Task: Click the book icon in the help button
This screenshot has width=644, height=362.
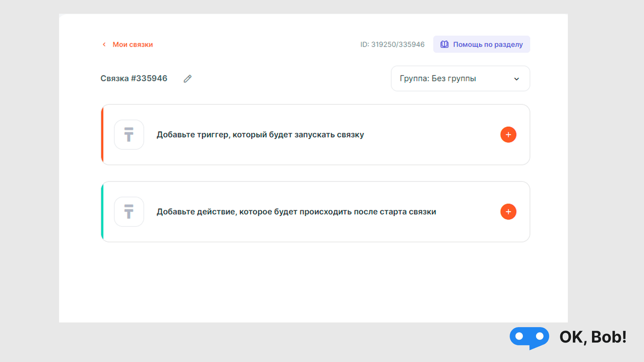Action: coord(444,44)
